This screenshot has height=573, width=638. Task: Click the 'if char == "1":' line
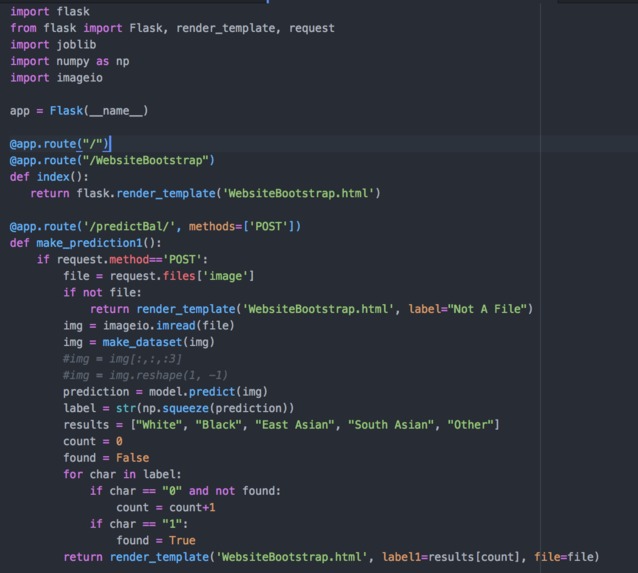[x=139, y=524]
